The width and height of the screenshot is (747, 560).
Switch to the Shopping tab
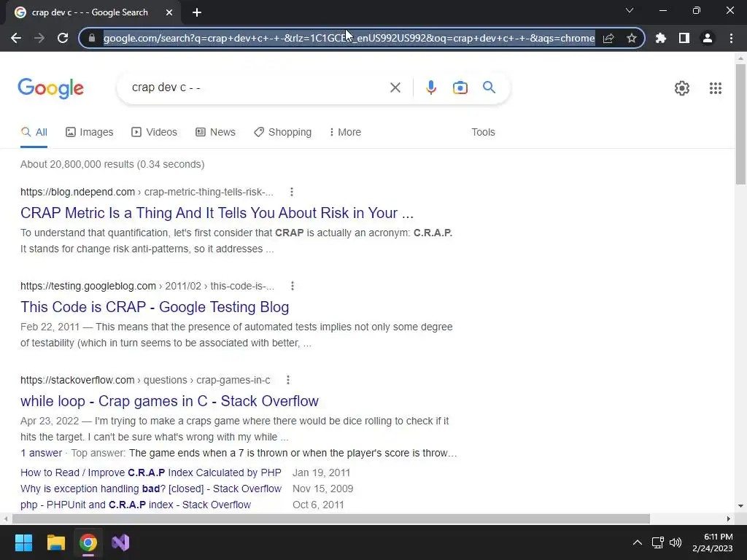[282, 133]
